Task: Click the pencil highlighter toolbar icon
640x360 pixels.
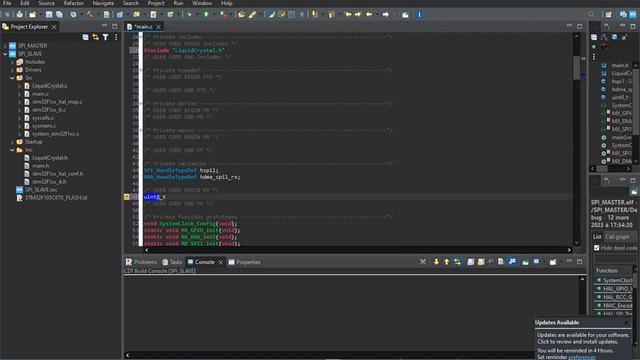Action: (x=252, y=14)
